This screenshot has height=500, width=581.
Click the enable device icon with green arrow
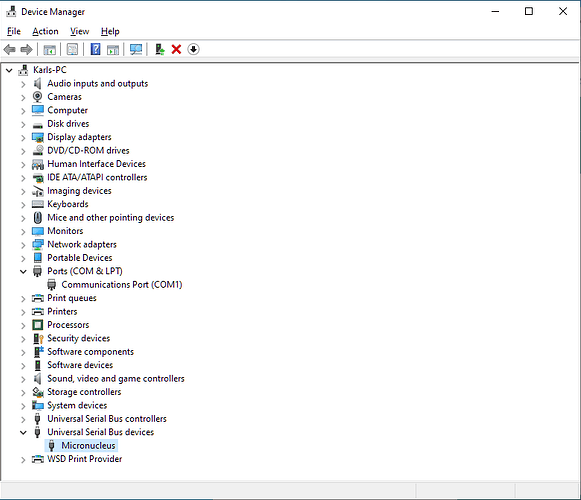(x=160, y=49)
